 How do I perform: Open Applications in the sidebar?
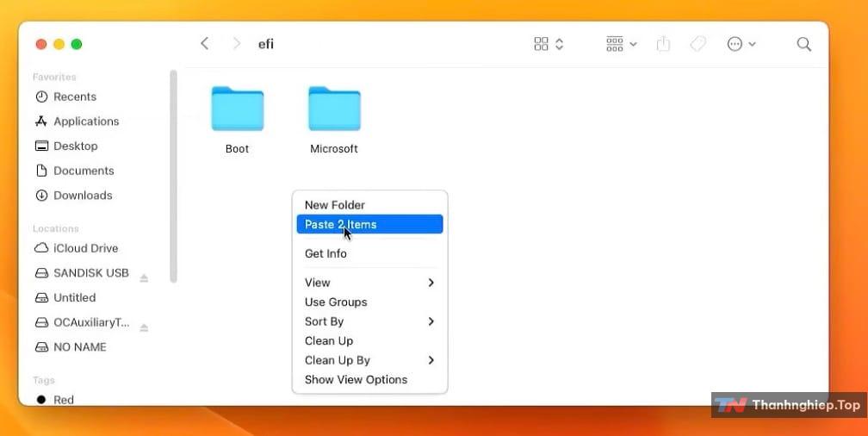click(x=86, y=121)
